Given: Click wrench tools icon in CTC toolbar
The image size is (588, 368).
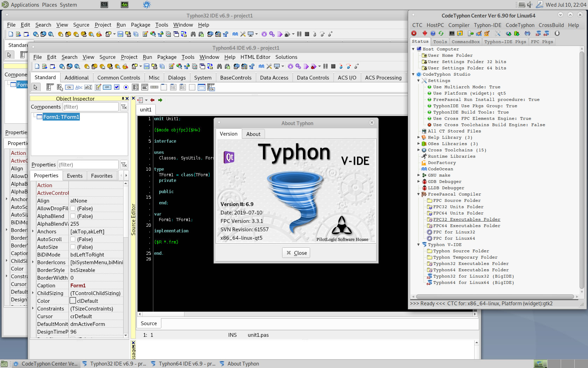Looking at the screenshot, I should (498, 33).
